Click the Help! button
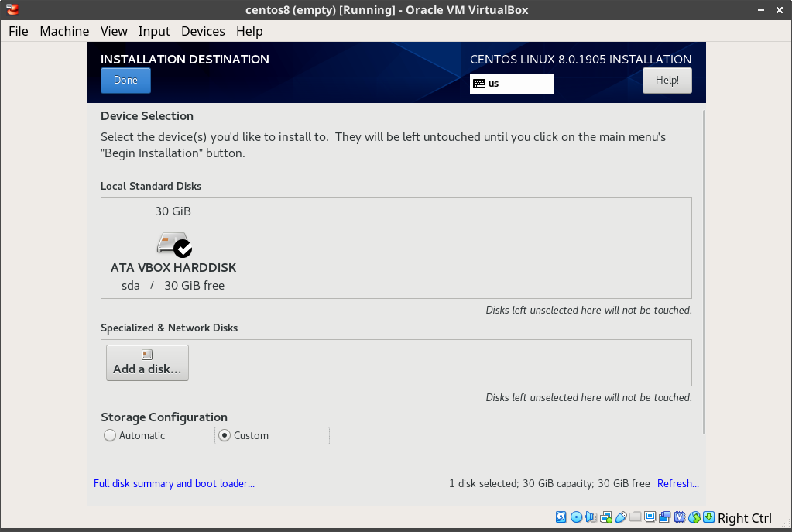This screenshot has height=532, width=792. pyautogui.click(x=667, y=81)
